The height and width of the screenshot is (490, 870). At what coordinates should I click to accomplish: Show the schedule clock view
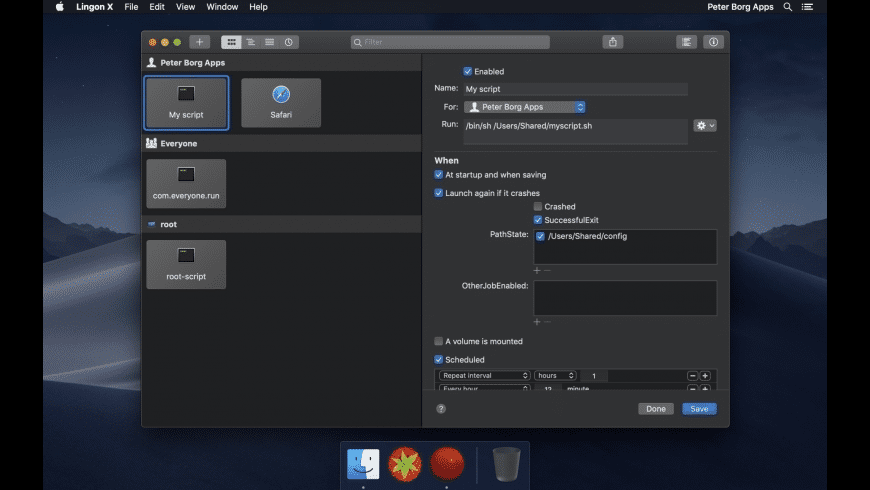[289, 42]
